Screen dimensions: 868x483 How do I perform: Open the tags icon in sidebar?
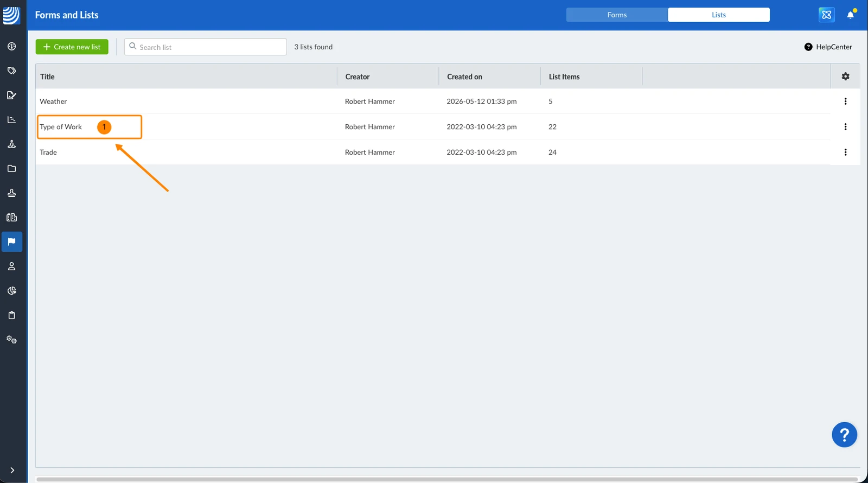click(x=11, y=71)
